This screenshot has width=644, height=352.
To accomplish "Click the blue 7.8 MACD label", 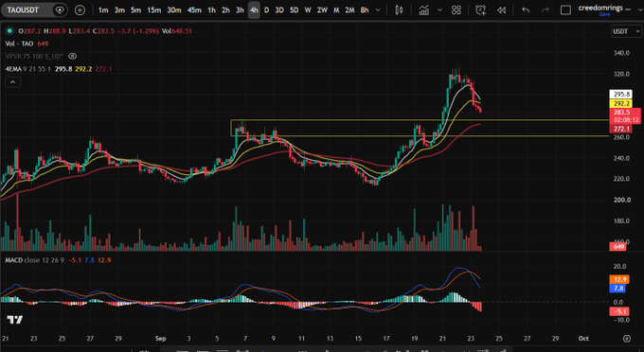I will point(618,289).
